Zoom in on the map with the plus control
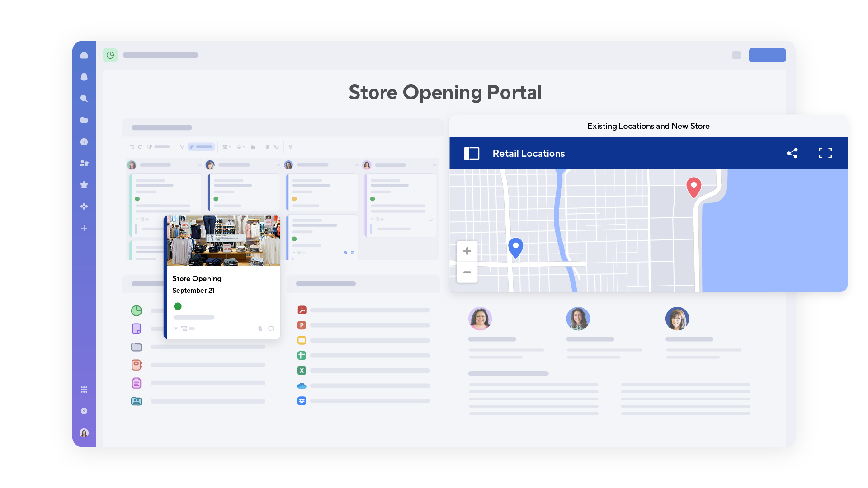Screen dimensions: 868x488 [467, 251]
